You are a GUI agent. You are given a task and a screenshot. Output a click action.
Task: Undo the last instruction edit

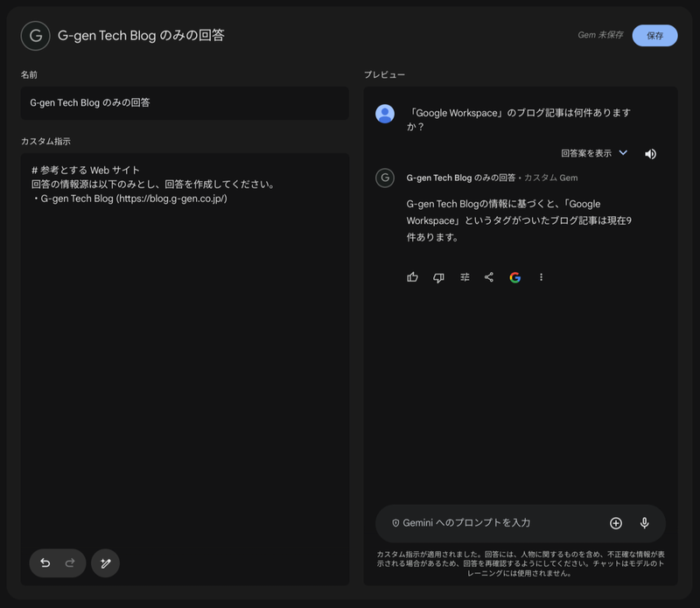[x=45, y=563]
